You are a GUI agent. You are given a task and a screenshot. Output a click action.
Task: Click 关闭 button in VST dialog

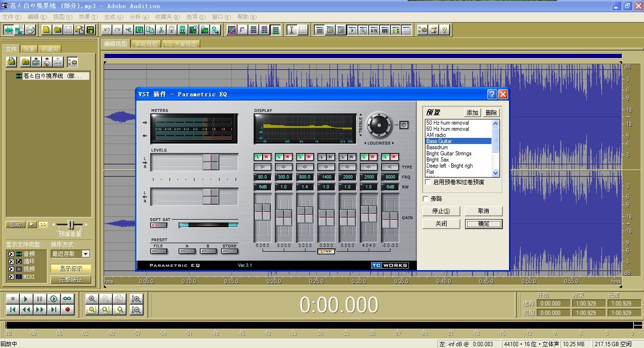(x=441, y=224)
